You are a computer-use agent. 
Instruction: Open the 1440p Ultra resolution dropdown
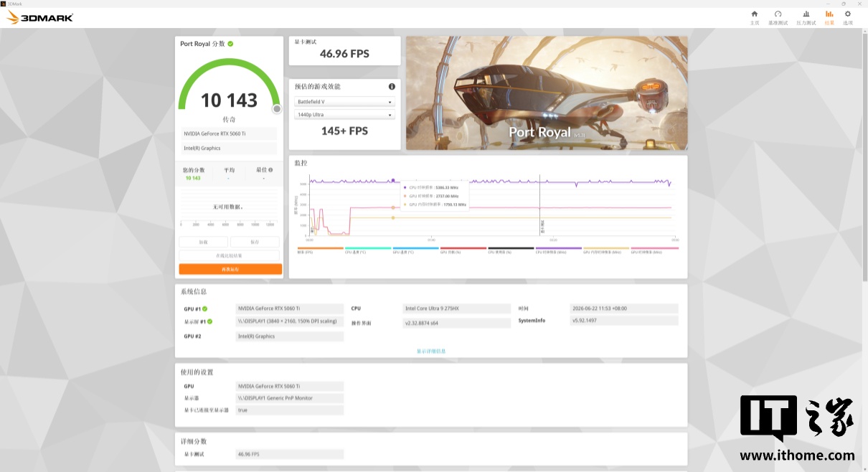click(x=344, y=115)
